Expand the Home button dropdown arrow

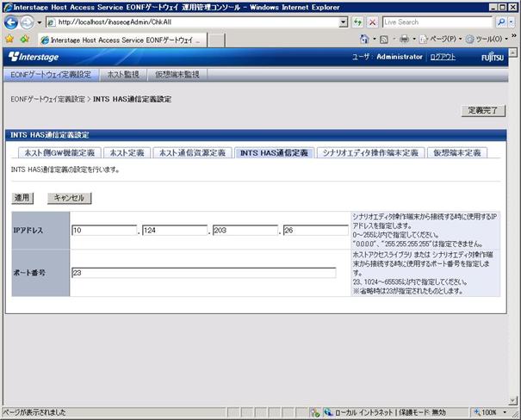(374, 40)
